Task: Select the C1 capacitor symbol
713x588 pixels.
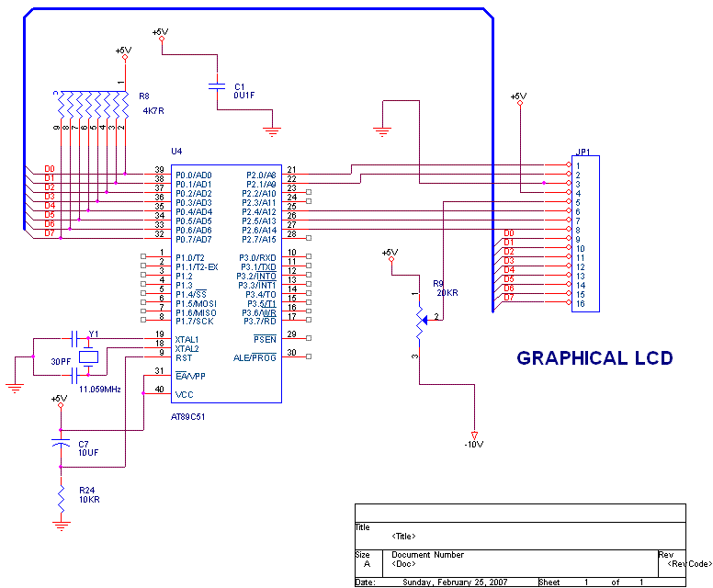Action: pyautogui.click(x=217, y=86)
